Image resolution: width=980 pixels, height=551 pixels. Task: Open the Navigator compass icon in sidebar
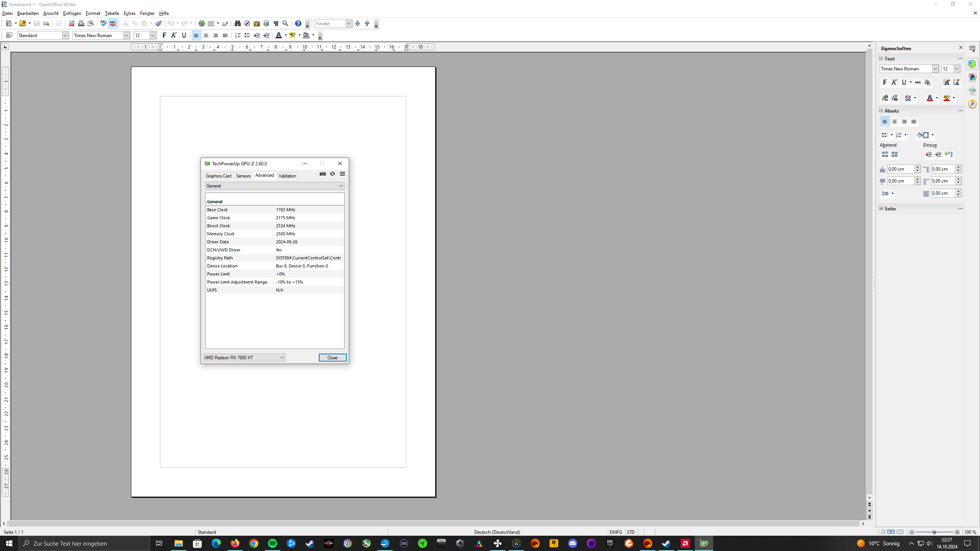[972, 104]
